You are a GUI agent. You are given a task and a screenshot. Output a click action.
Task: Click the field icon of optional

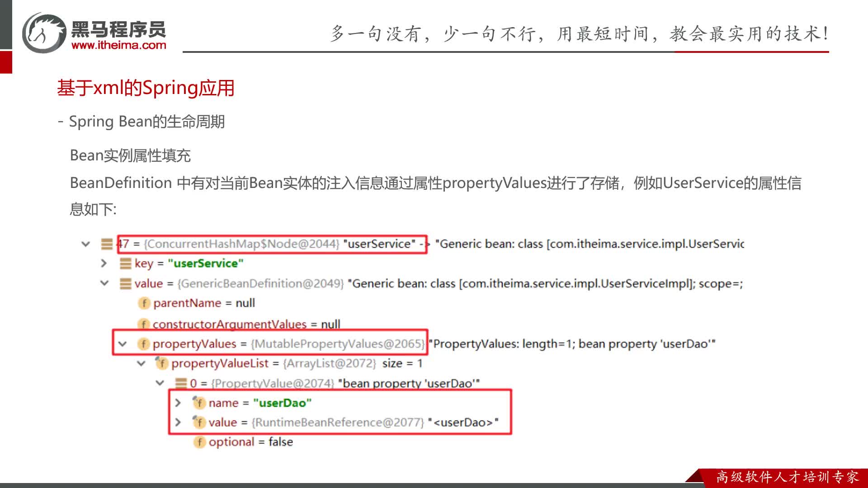[199, 442]
